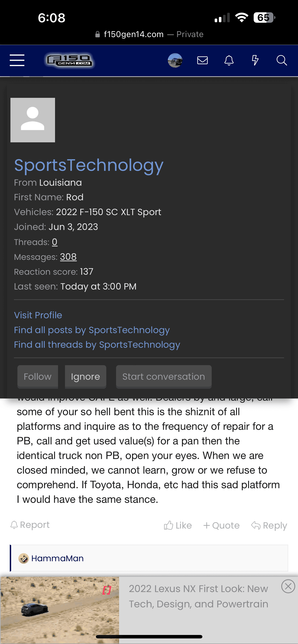Like the forum post

click(x=178, y=525)
